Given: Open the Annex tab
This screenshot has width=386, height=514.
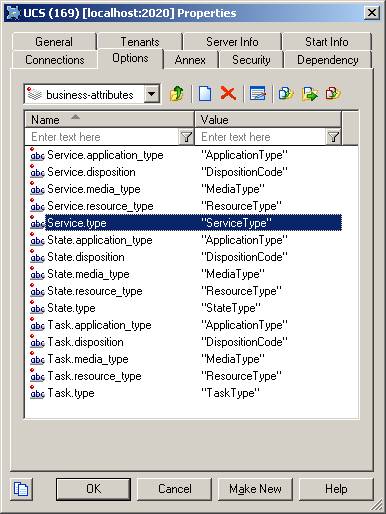Looking at the screenshot, I should tap(190, 60).
